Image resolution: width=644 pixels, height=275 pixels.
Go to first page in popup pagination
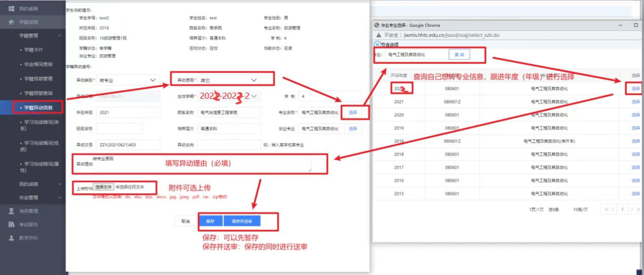click(x=606, y=210)
